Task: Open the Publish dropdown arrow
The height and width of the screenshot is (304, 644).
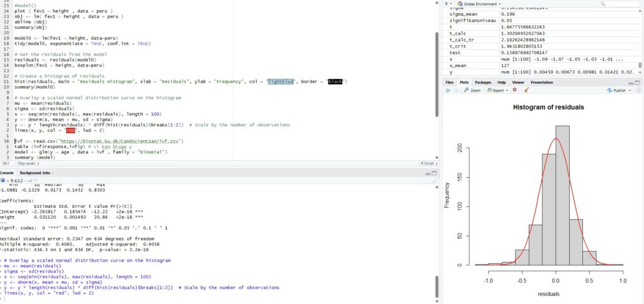Action: [x=631, y=90]
